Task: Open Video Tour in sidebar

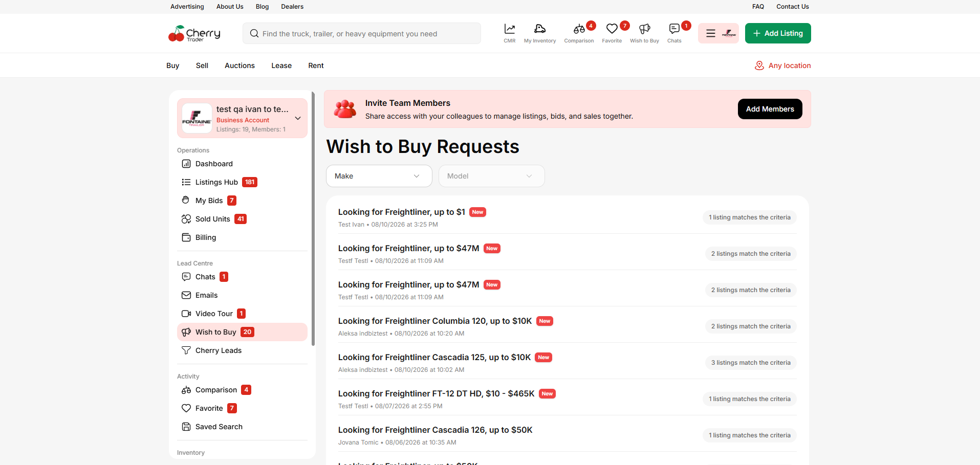Action: click(x=242, y=314)
